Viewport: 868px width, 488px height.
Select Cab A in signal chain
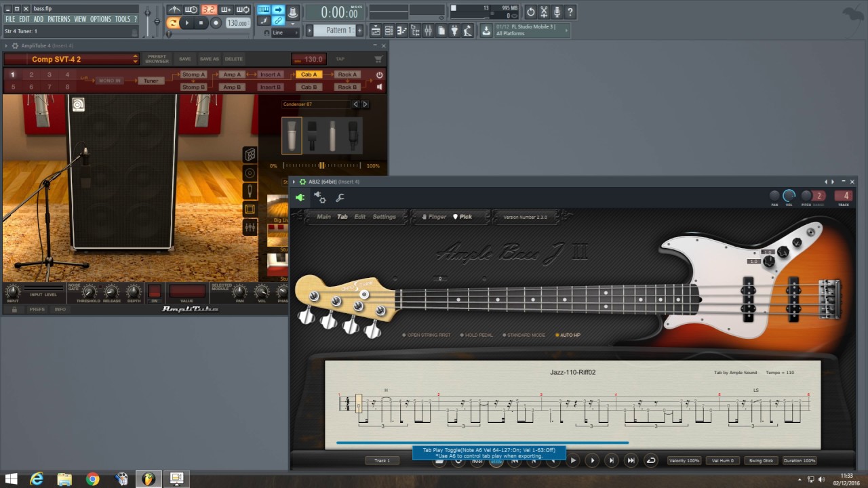309,75
